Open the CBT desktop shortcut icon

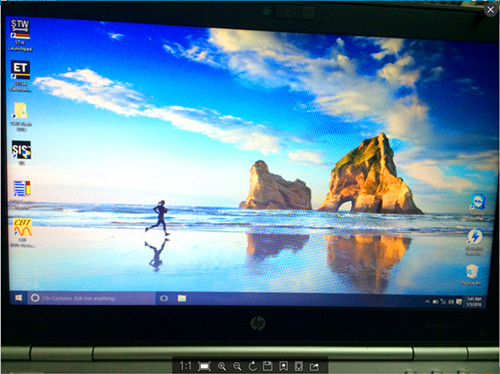tap(22, 233)
